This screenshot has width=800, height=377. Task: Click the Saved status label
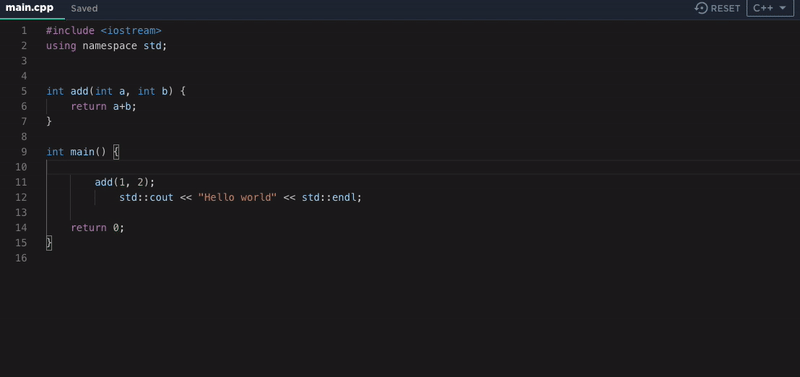coord(84,9)
